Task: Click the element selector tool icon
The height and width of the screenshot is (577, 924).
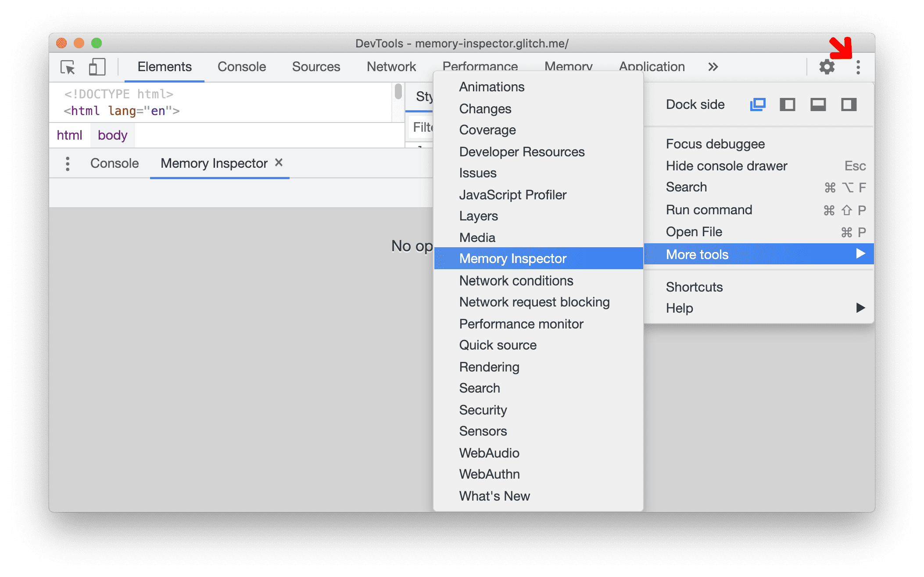Action: [70, 66]
